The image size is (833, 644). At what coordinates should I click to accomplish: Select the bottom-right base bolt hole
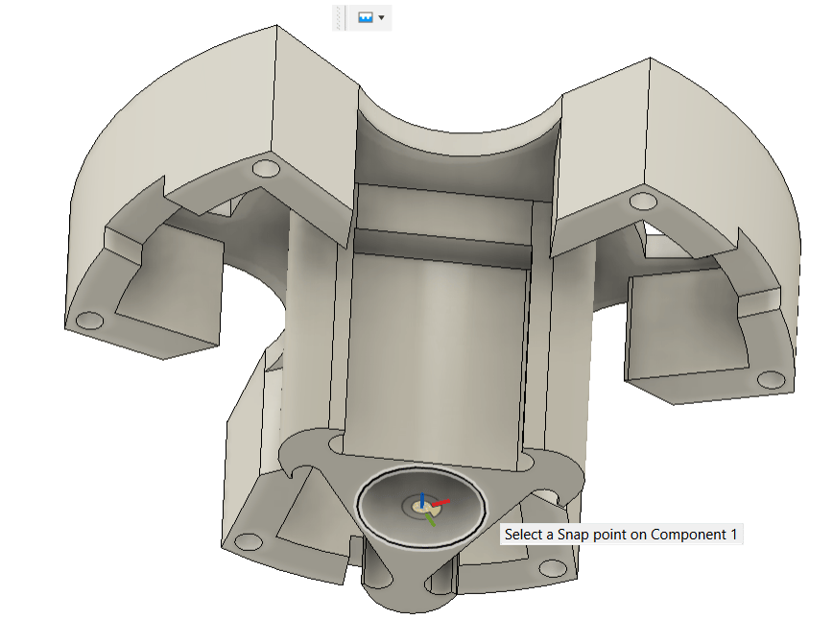click(553, 567)
